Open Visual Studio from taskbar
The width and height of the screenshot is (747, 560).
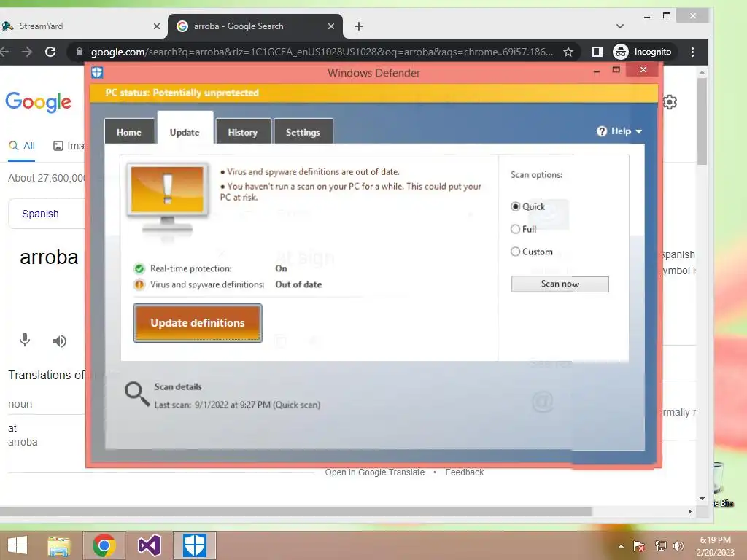(149, 545)
